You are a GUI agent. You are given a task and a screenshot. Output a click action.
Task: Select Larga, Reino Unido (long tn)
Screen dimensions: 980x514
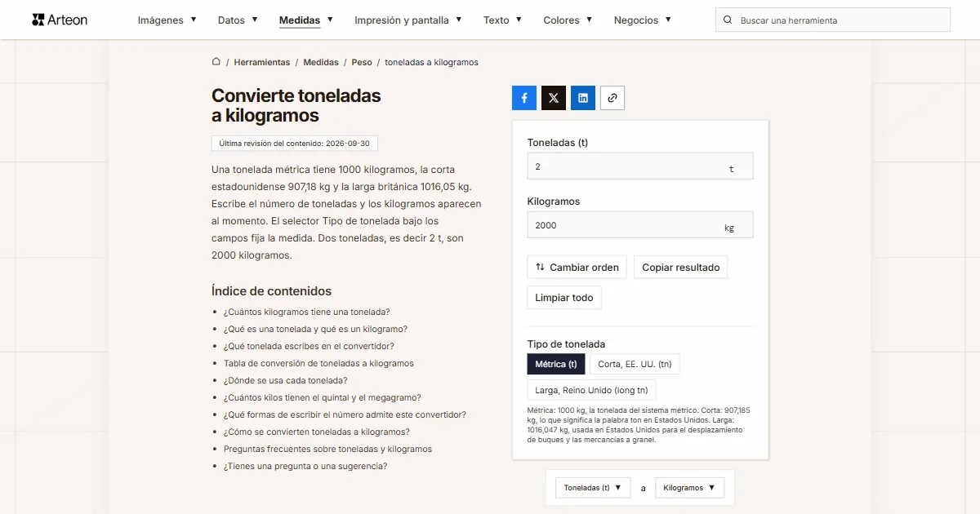pyautogui.click(x=591, y=390)
